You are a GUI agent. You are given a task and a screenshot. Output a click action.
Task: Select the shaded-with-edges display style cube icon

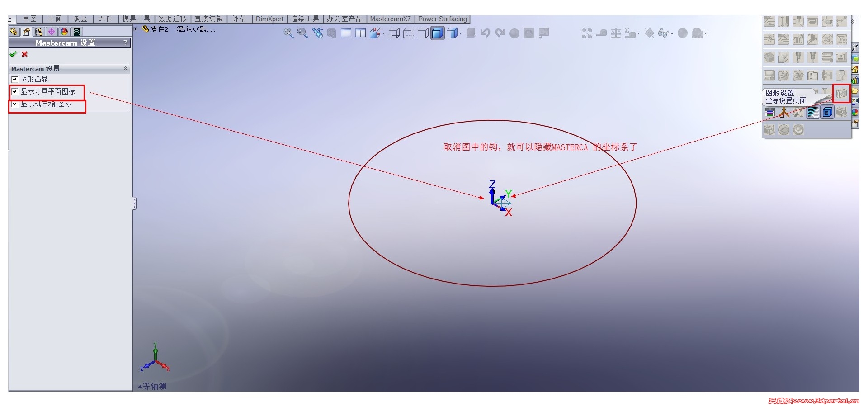437,33
